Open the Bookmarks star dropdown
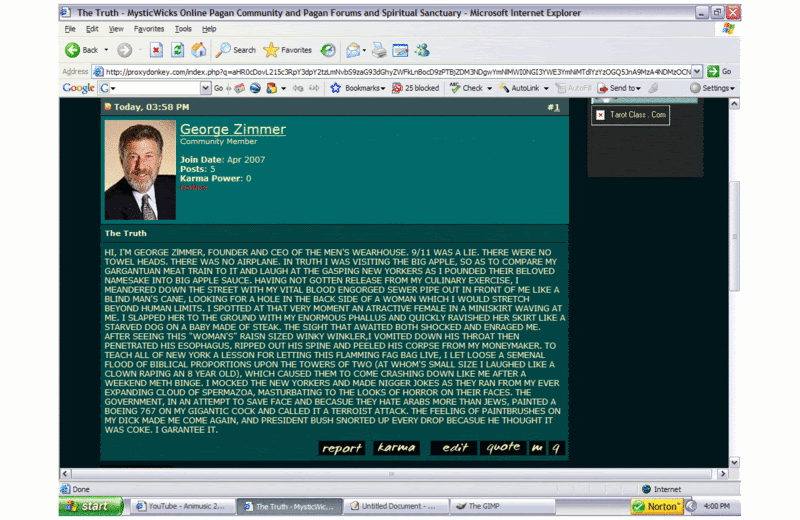Screen dimensions: 800x520 pos(358,88)
